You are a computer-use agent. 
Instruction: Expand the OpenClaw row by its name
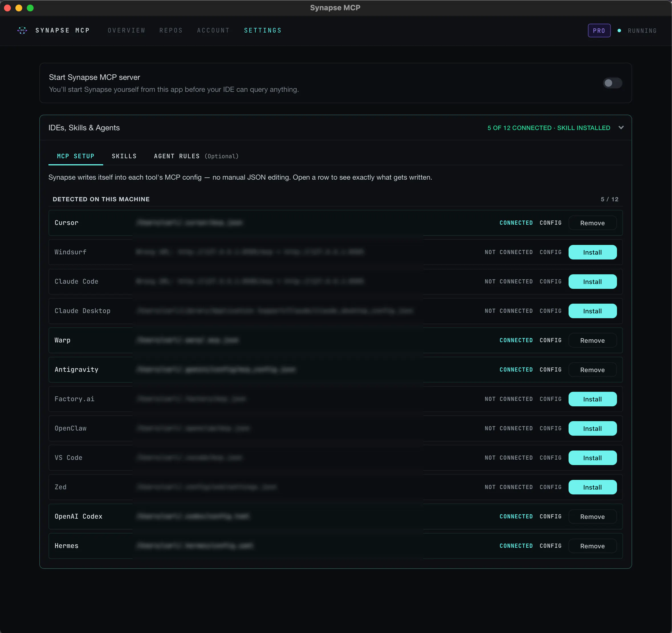[70, 429]
